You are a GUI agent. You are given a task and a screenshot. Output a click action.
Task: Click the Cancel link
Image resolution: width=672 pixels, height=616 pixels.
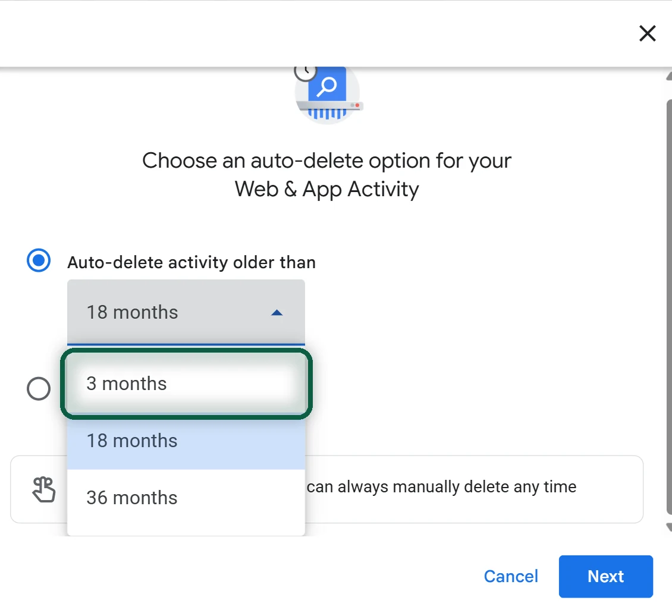[511, 576]
